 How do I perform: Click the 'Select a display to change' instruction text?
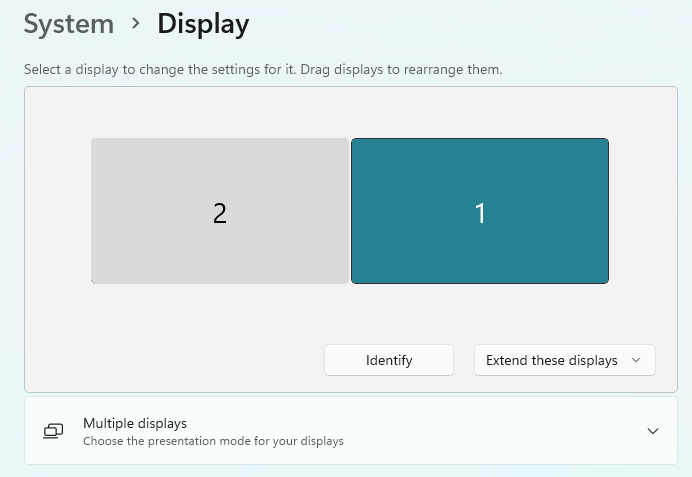pos(263,69)
